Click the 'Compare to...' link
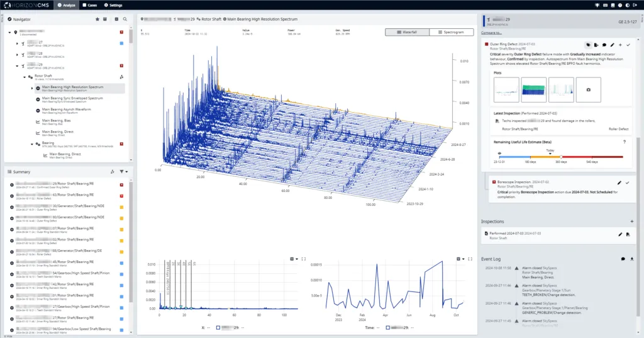Viewport: 644px width, 338px height. pyautogui.click(x=492, y=32)
